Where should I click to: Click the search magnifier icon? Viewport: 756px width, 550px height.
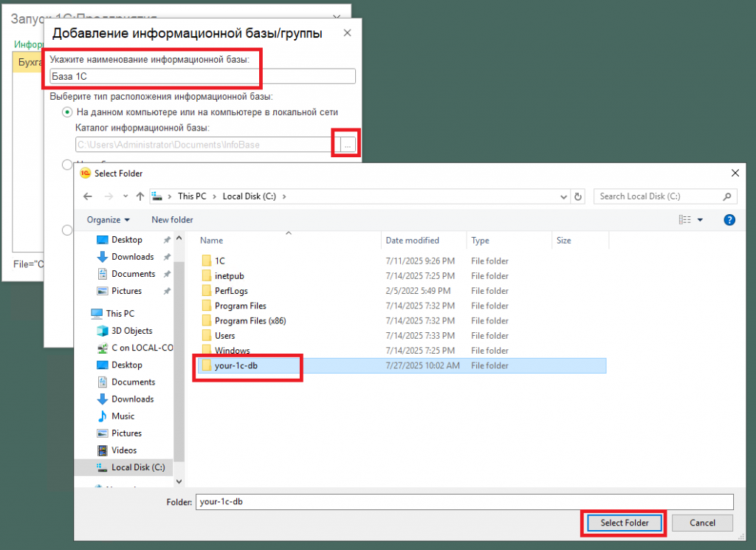[x=727, y=196]
